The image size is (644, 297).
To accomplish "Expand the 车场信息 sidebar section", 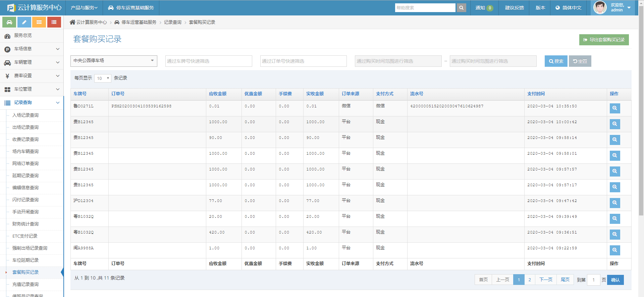I will click(32, 49).
